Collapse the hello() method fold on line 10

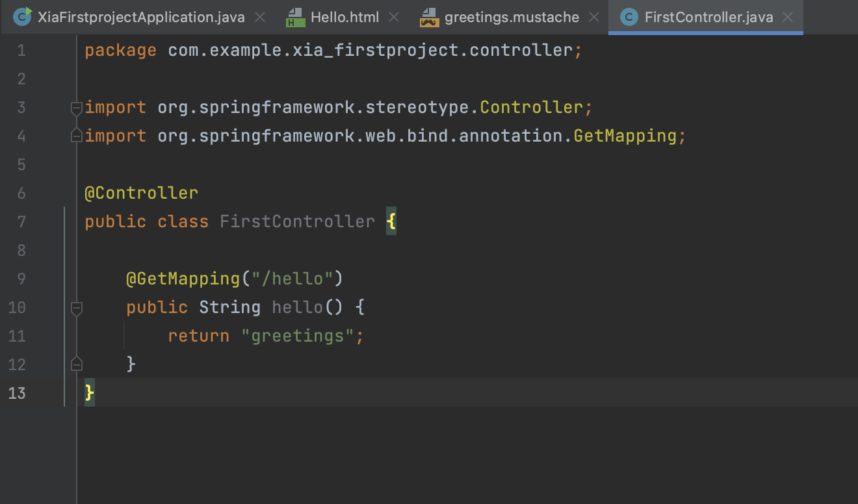[x=76, y=308]
